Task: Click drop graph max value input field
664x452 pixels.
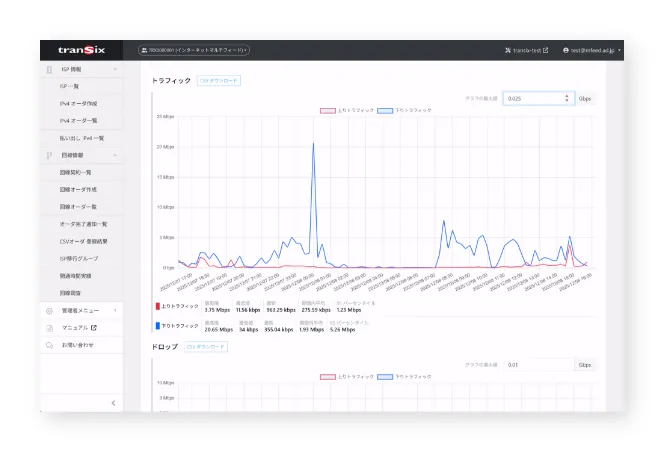Action: [x=538, y=365]
